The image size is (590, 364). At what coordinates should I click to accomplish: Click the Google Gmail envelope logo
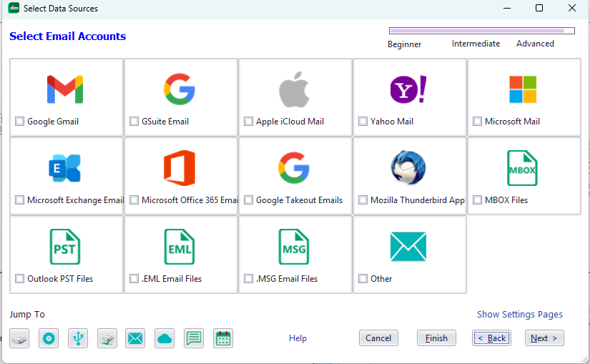point(64,89)
